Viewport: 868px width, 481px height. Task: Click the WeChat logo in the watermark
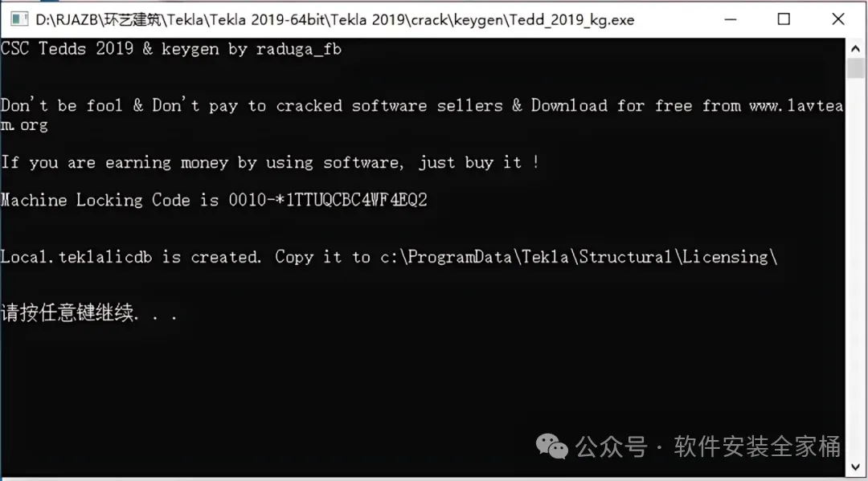[x=552, y=446]
